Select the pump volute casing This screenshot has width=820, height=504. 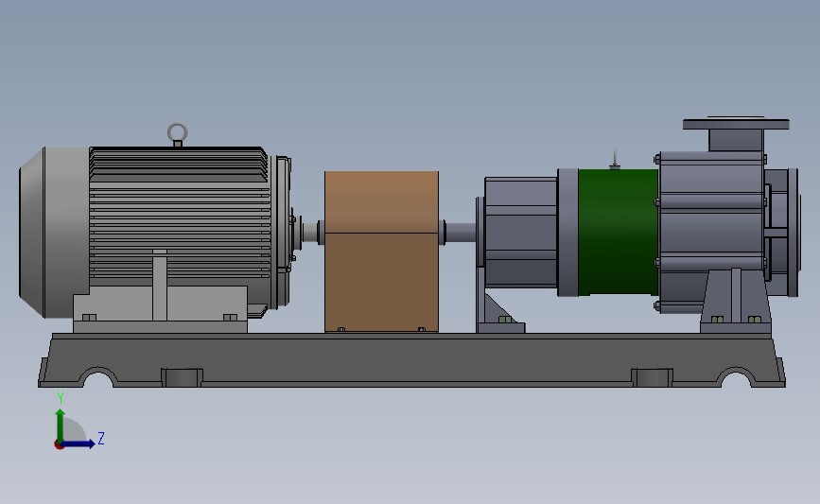711,232
